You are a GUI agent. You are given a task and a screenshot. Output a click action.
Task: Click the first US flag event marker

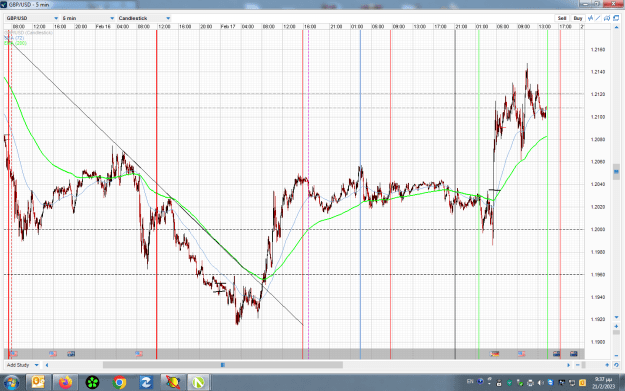point(14,354)
